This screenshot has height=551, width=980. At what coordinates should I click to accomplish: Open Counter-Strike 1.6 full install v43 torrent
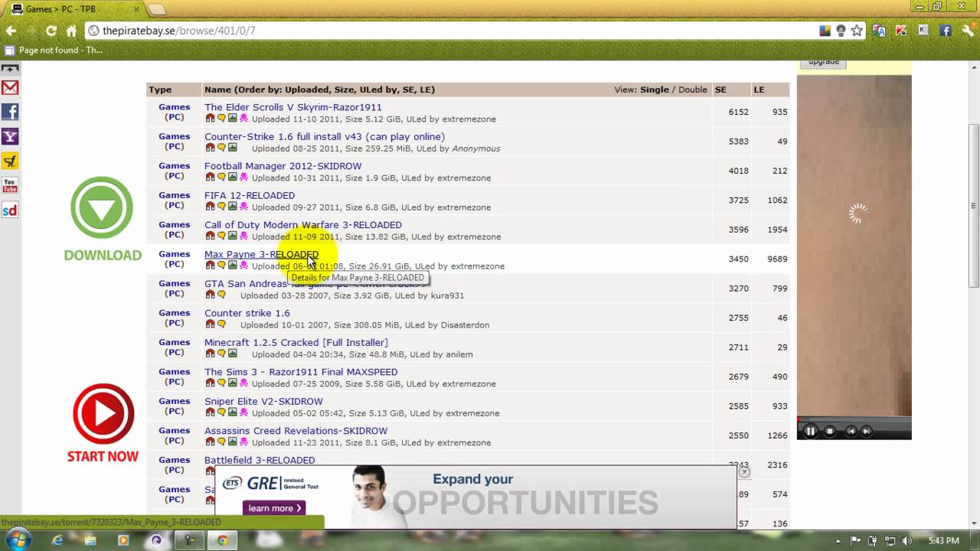click(325, 136)
